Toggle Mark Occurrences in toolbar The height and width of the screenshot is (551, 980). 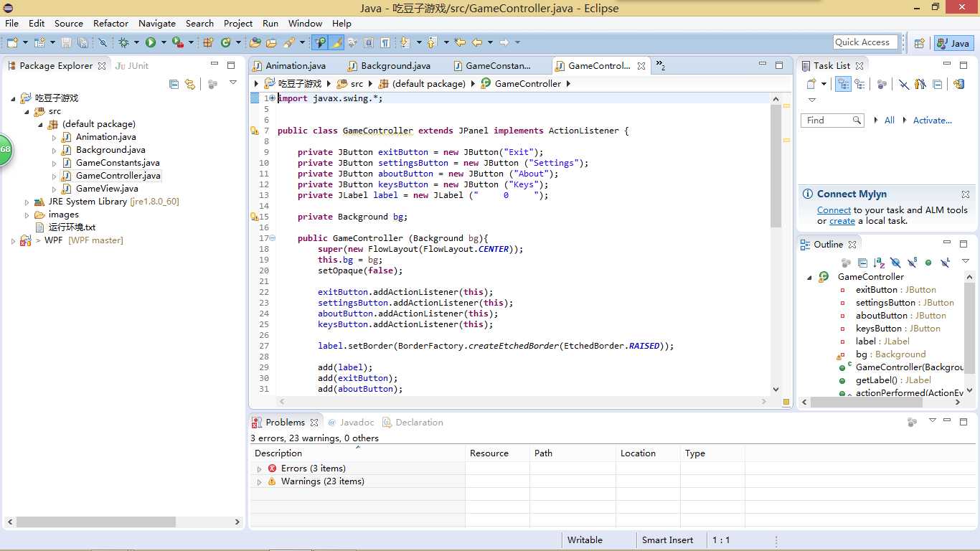(x=336, y=43)
